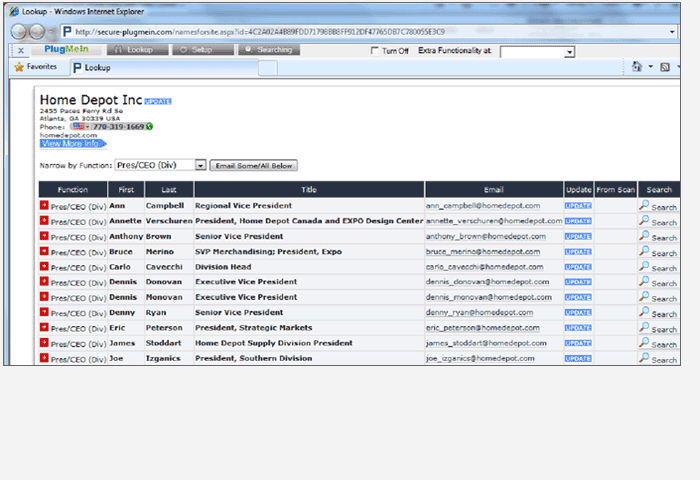Click the magnifier Search icon for Bruce Merino

(644, 251)
